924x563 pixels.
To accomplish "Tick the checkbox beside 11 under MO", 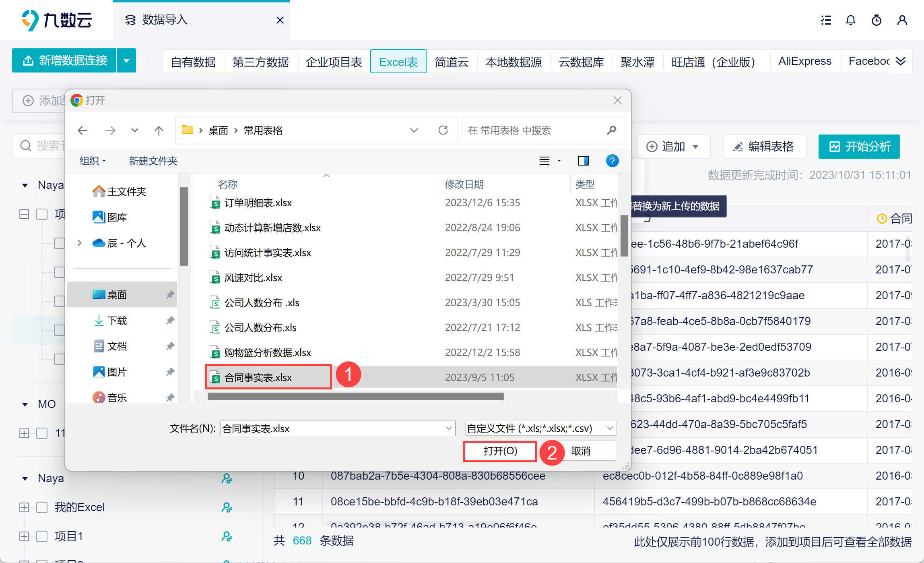I will pos(42,433).
